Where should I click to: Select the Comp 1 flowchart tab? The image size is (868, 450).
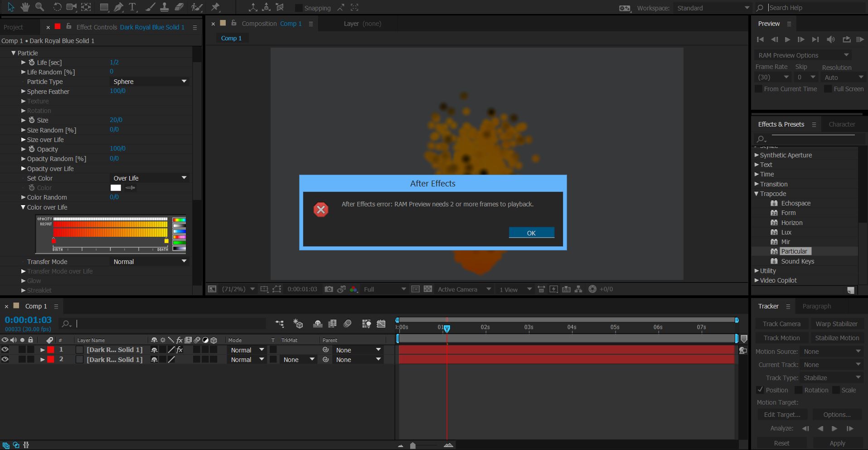click(x=231, y=38)
